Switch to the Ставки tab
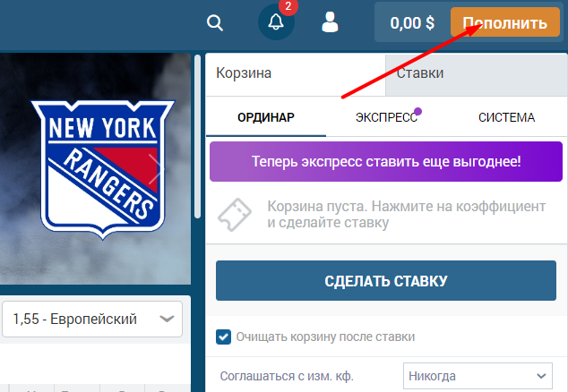 point(477,73)
